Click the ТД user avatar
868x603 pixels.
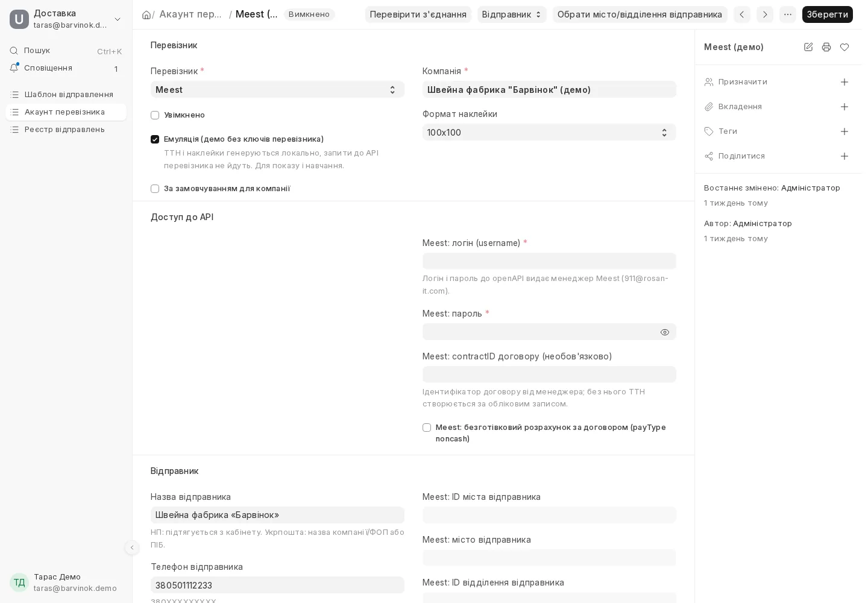click(19, 582)
